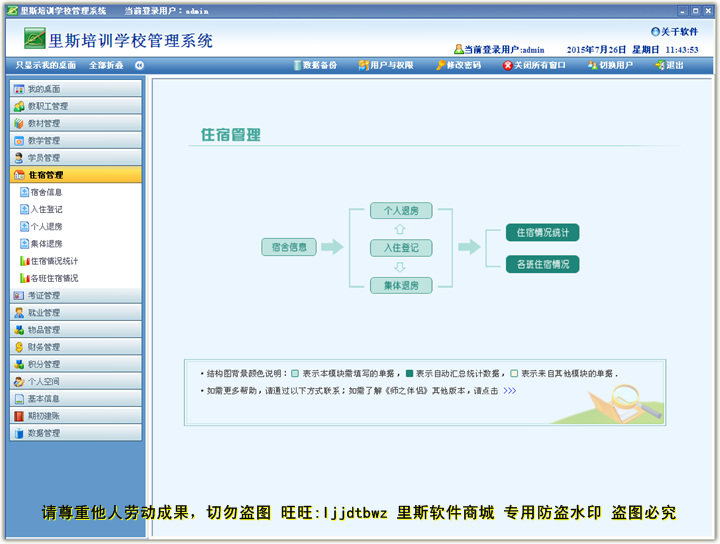
Task: Click 物品管理 blocks icon
Action: tap(19, 330)
